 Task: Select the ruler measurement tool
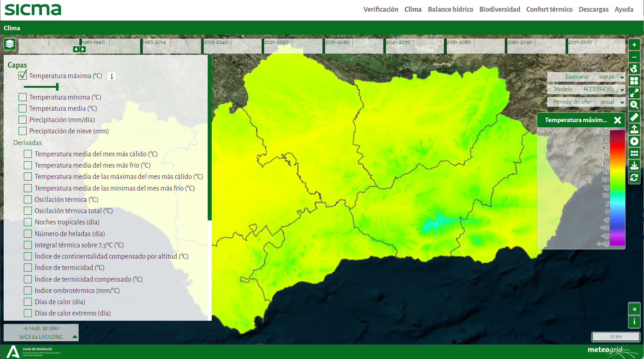tap(634, 117)
